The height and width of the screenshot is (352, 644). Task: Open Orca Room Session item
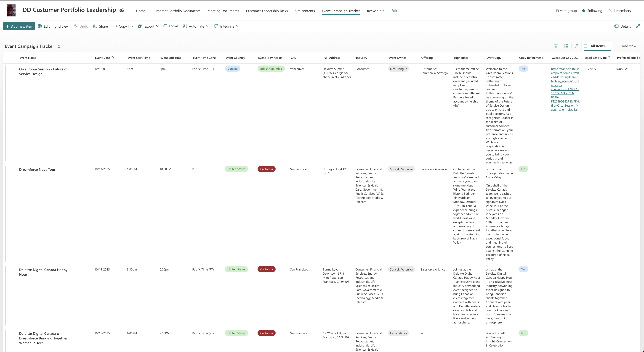(43, 71)
